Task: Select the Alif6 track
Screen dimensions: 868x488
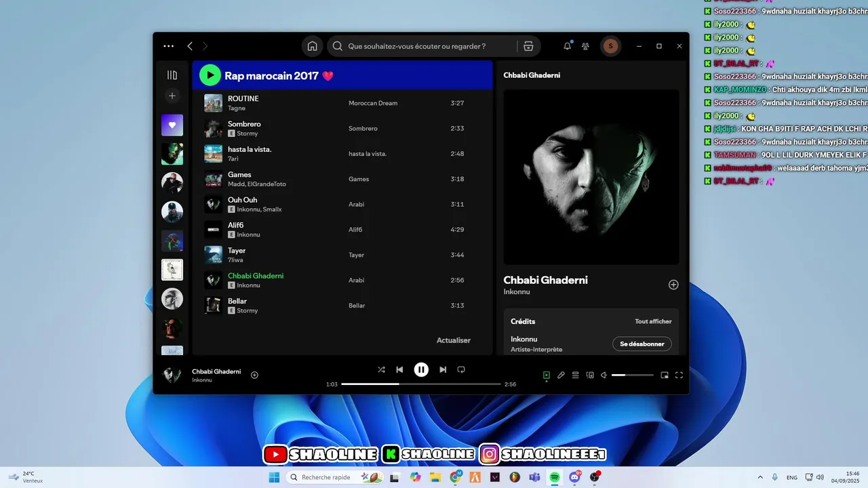Action: [x=342, y=229]
